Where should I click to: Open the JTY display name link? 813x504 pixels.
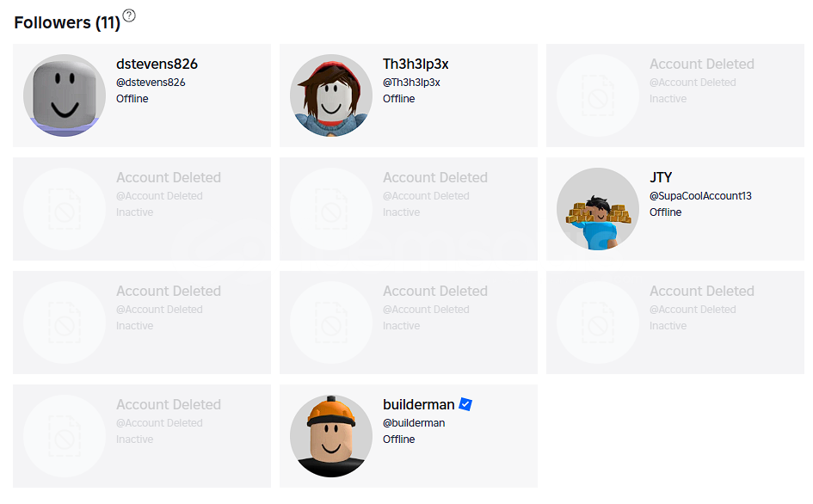661,177
